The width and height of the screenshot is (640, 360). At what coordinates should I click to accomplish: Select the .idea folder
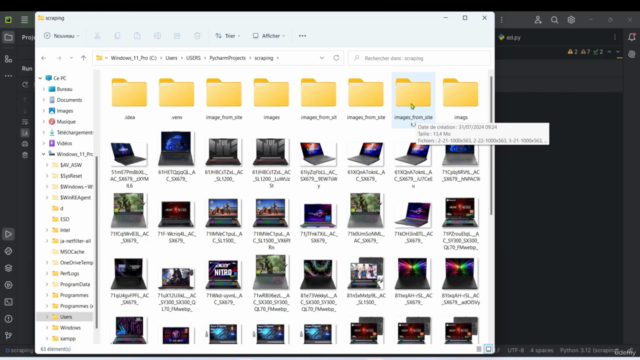coord(129,99)
